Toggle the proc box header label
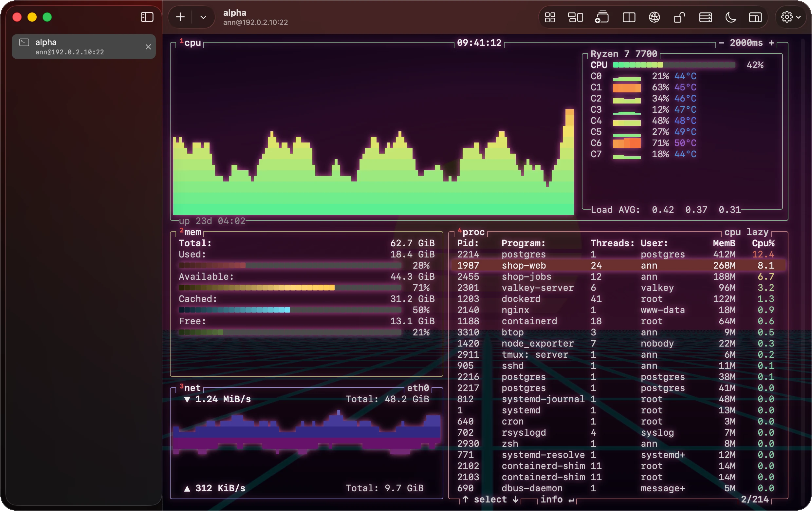Viewport: 812px width, 511px height. tap(471, 232)
